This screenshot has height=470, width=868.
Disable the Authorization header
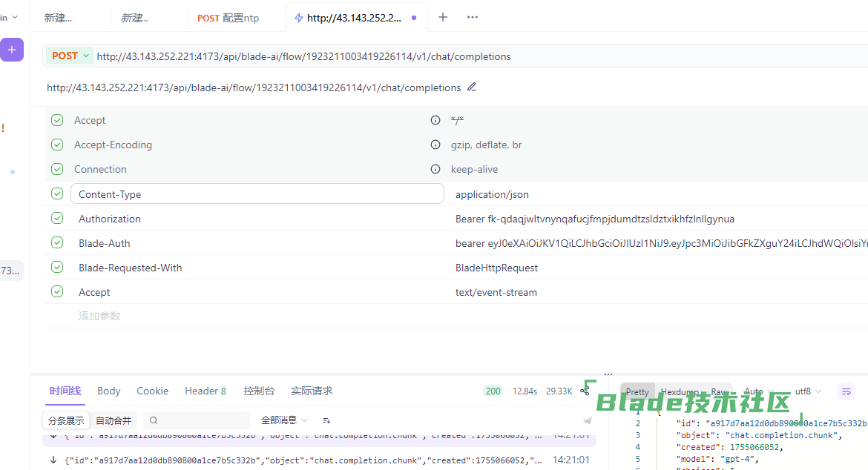pos(57,219)
